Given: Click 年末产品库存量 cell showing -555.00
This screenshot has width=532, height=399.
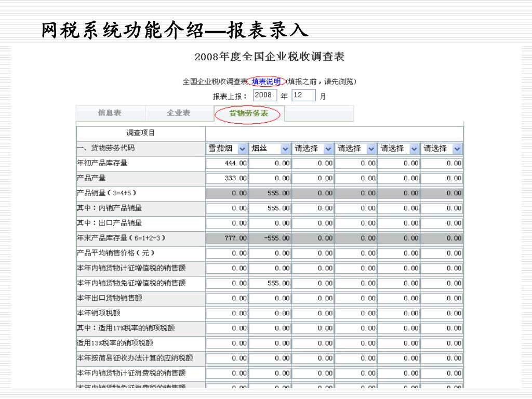Looking at the screenshot, I should tap(270, 238).
